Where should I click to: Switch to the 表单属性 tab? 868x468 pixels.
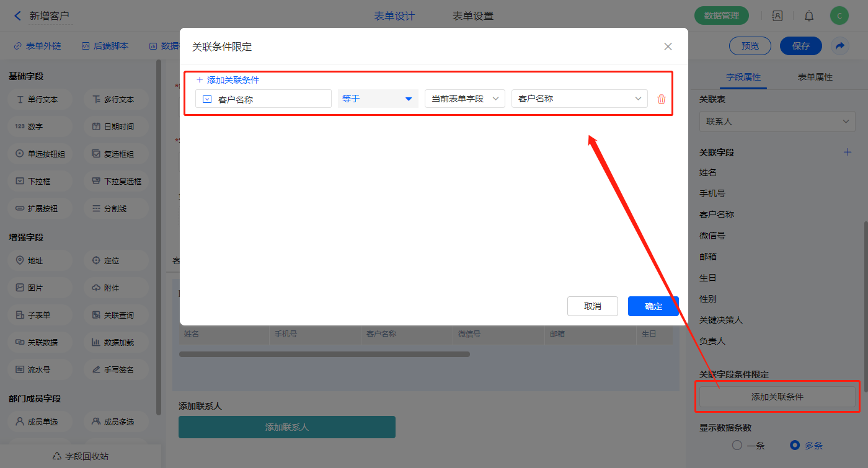coord(815,77)
